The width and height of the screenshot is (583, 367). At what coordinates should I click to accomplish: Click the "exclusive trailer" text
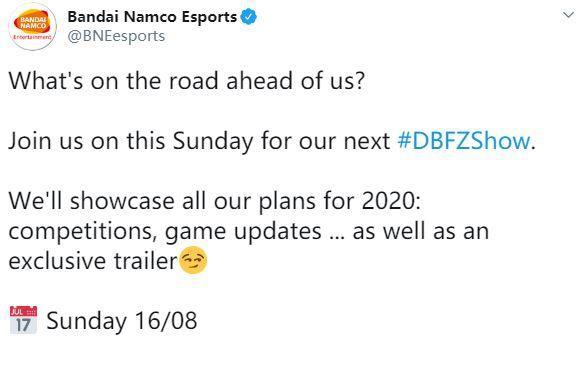pyautogui.click(x=93, y=261)
